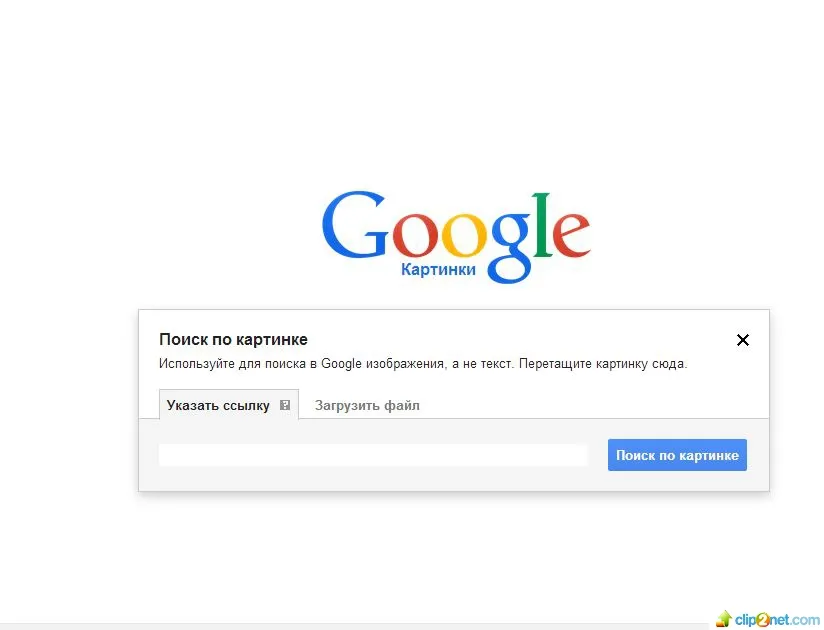This screenshot has width=824, height=630.
Task: Click the red letter e in logo
Action: (x=571, y=236)
